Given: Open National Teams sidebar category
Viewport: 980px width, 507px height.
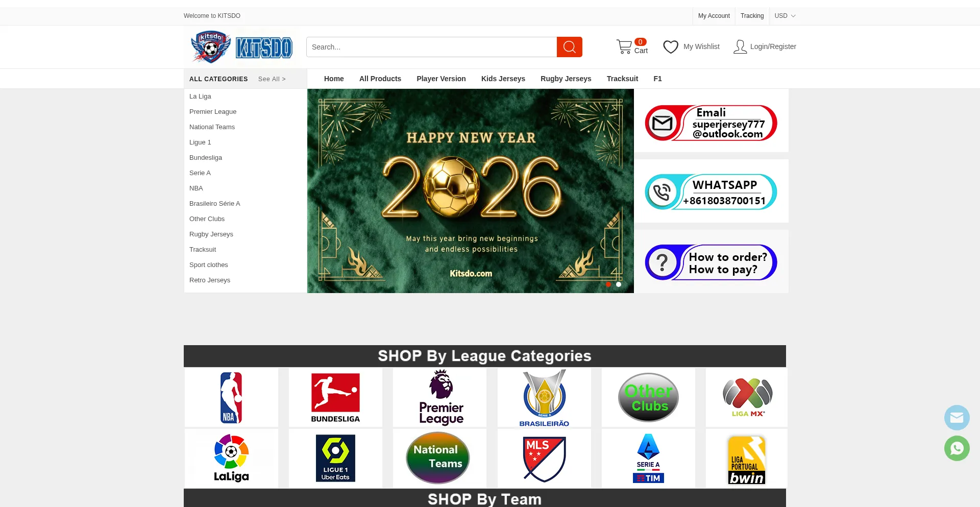Looking at the screenshot, I should point(212,127).
